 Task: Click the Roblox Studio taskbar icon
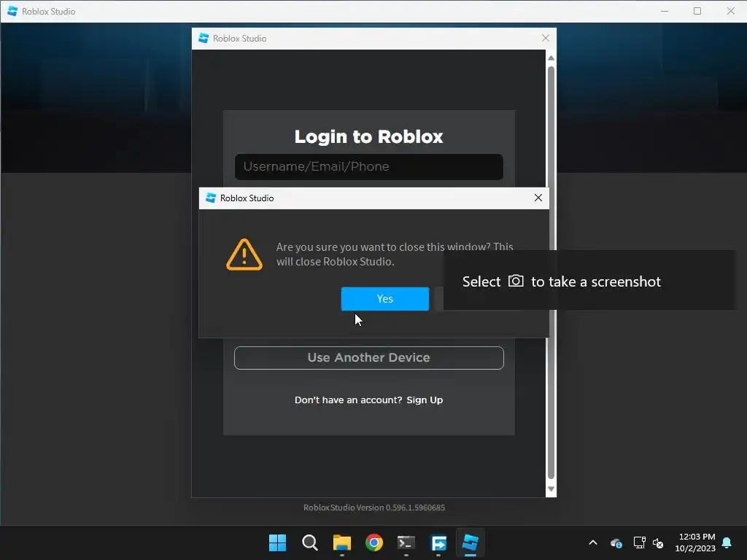point(471,542)
